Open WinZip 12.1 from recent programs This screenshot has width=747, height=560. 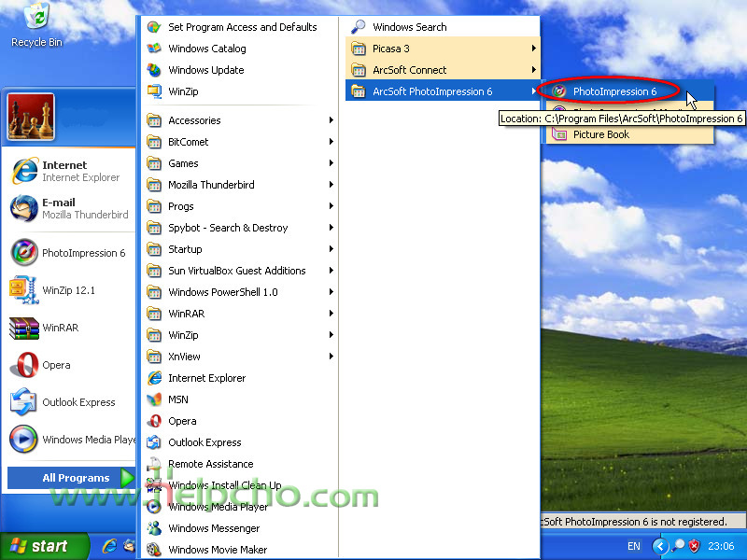[x=69, y=290]
